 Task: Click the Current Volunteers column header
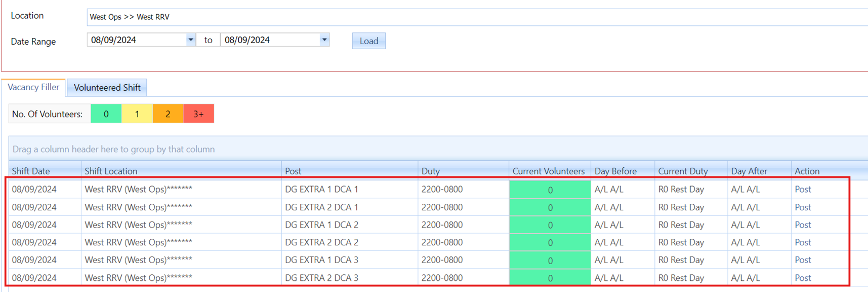pos(548,171)
